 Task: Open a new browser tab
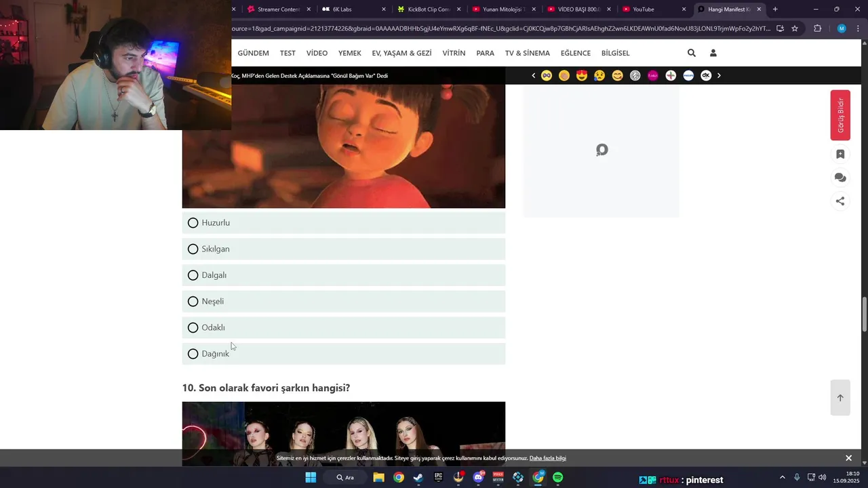775,9
